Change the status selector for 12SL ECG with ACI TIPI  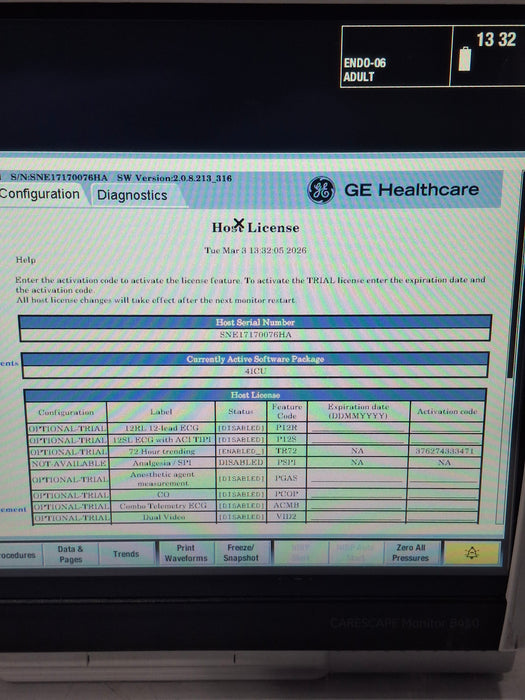coord(241,440)
